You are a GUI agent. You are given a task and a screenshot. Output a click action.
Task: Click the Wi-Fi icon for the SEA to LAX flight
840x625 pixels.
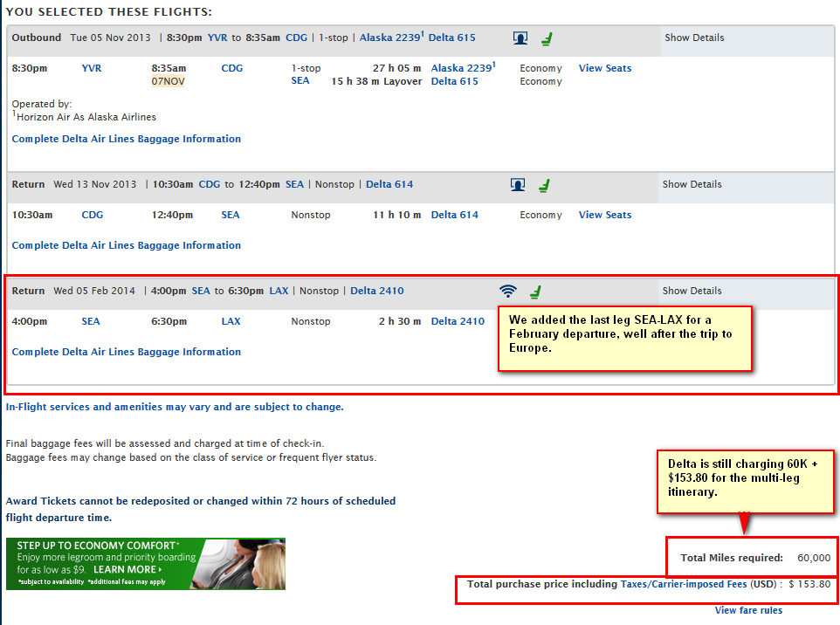coord(508,291)
